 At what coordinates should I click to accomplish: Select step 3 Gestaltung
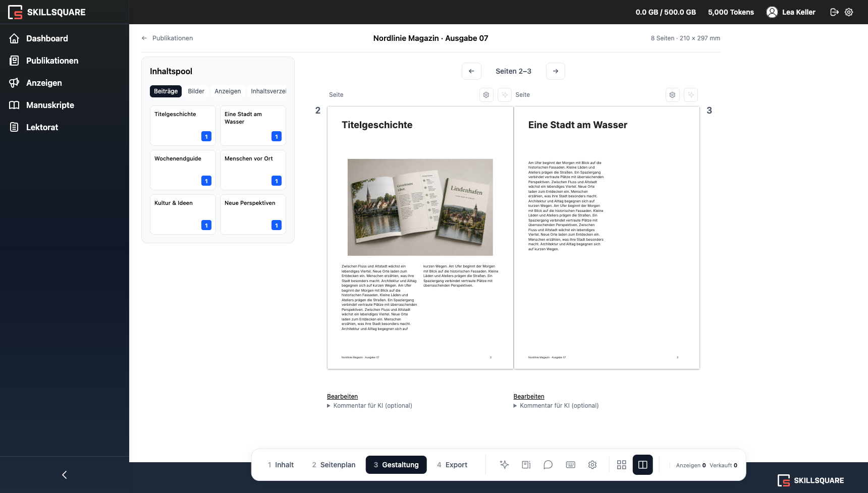tap(396, 465)
